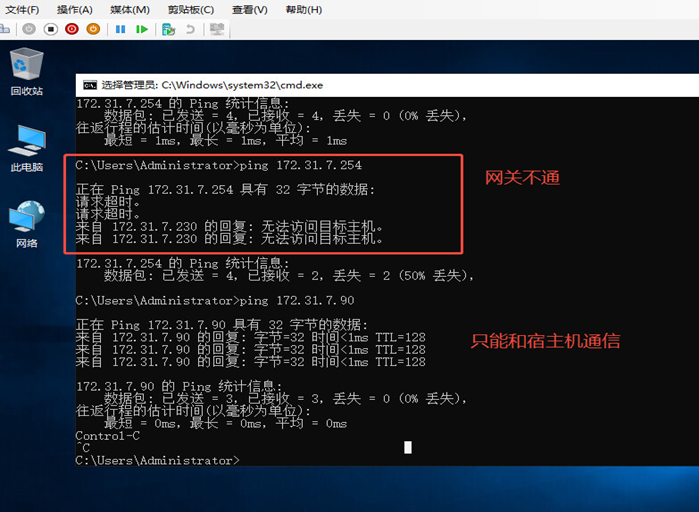Click the orange Save state icon
Screen dimensions: 699x512
pos(93,29)
